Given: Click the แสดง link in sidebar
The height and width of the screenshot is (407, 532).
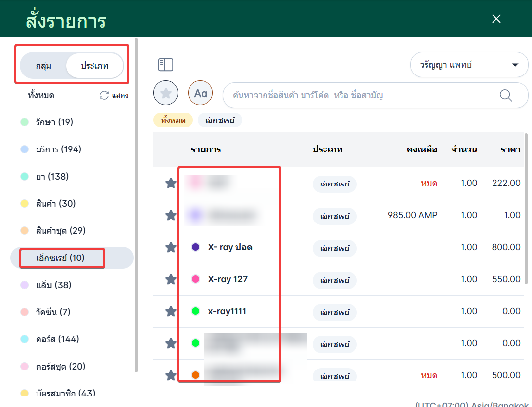Looking at the screenshot, I should (120, 95).
